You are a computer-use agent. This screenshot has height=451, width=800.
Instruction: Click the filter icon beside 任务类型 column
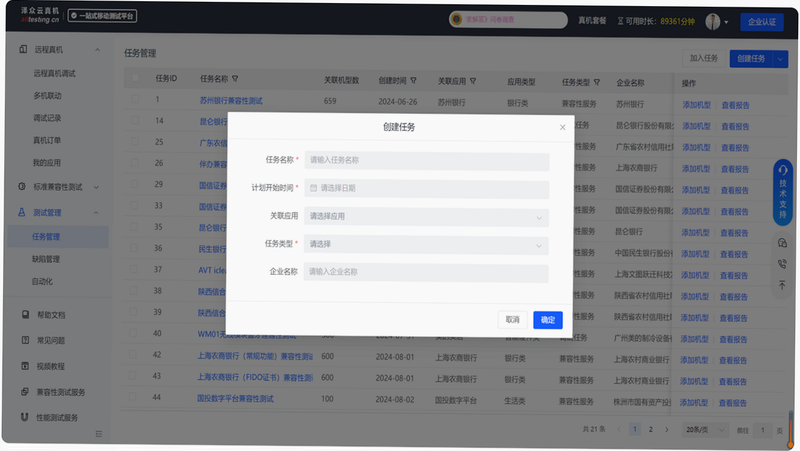(596, 82)
